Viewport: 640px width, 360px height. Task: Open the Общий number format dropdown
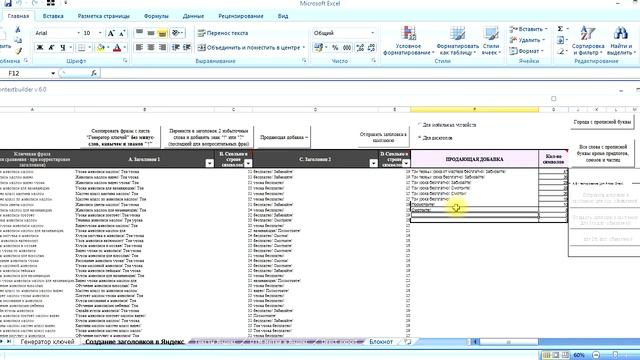[372, 33]
